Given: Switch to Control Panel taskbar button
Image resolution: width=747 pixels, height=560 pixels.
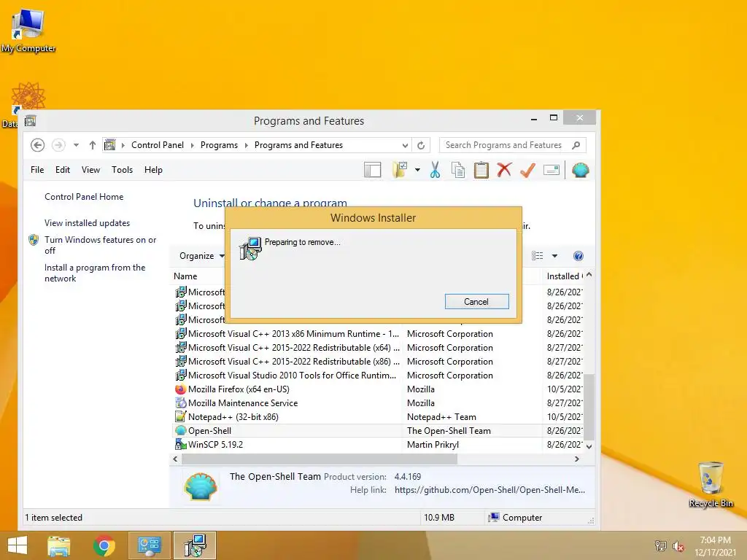Looking at the screenshot, I should coord(149,545).
